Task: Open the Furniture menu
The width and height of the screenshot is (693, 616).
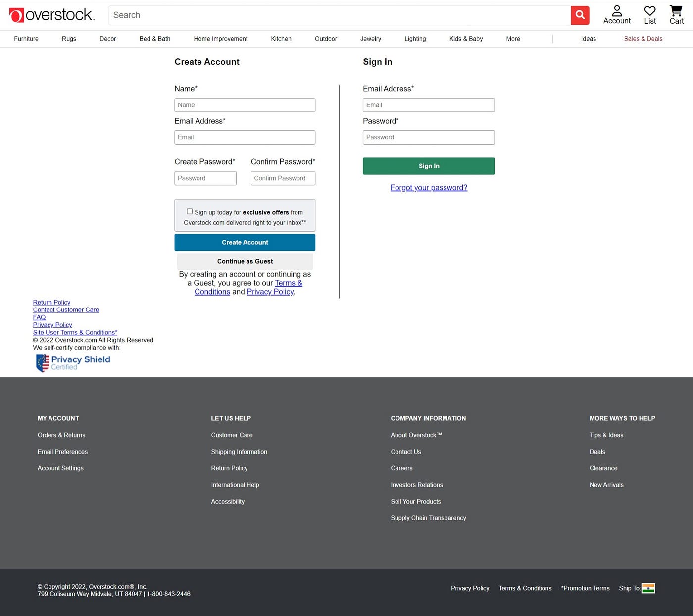Action: tap(26, 39)
